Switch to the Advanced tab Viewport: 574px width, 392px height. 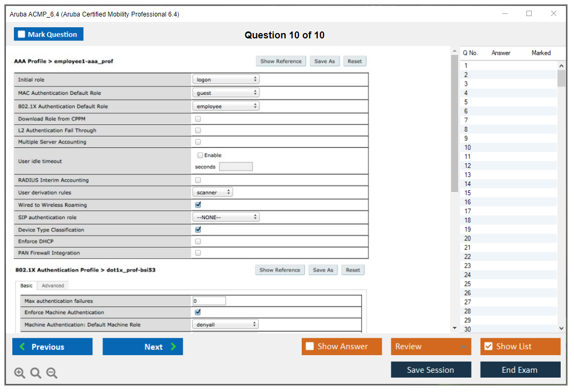point(53,286)
